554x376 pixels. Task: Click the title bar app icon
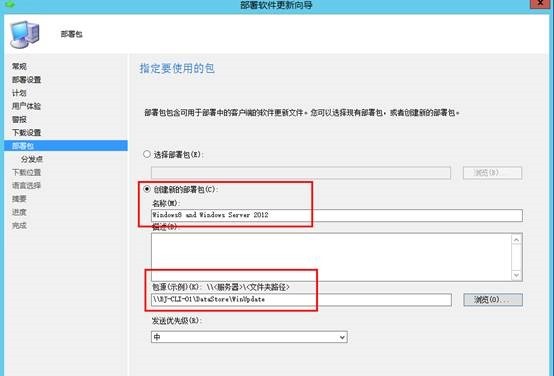10,4
